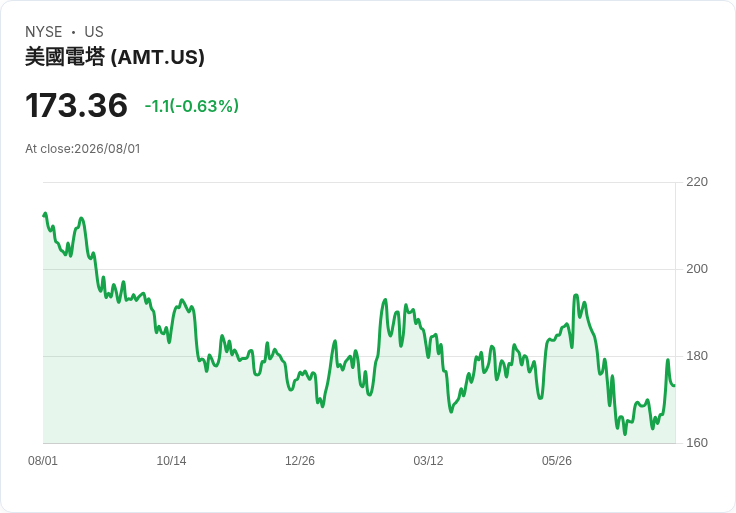736x513 pixels.
Task: Click the 160 y-axis label
Action: [697, 443]
